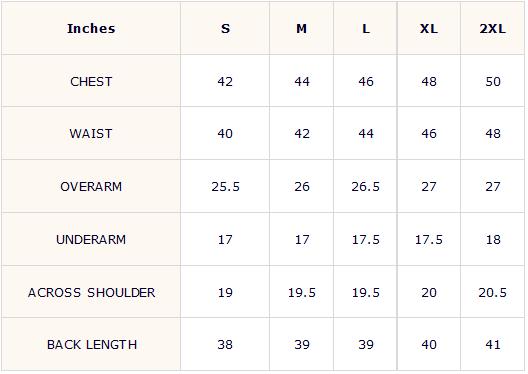Select the XL size column header
Viewport: 528px width, 374px height.
click(x=429, y=29)
